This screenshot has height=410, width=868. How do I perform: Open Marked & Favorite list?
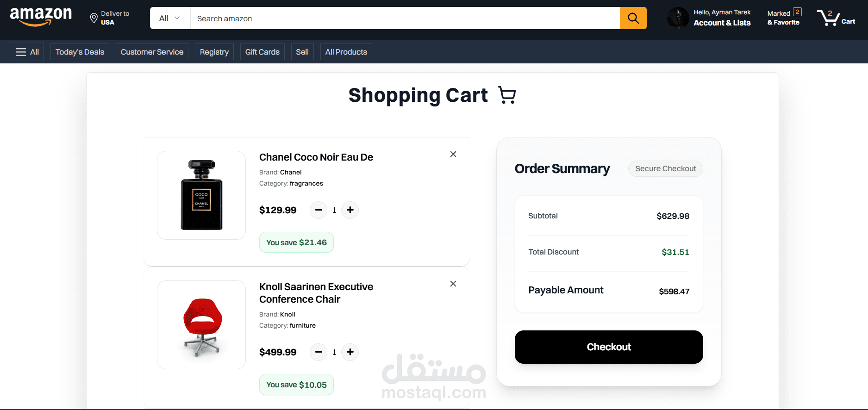(784, 18)
